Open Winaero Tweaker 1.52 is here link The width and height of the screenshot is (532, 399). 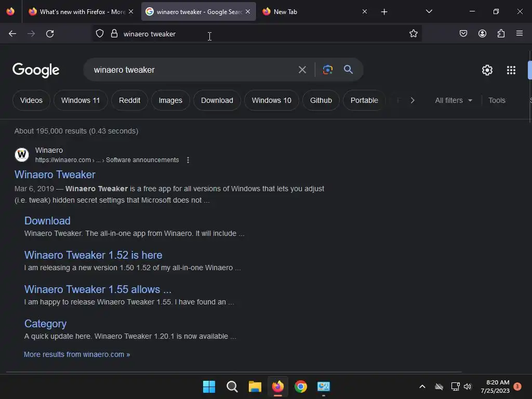[94, 255]
